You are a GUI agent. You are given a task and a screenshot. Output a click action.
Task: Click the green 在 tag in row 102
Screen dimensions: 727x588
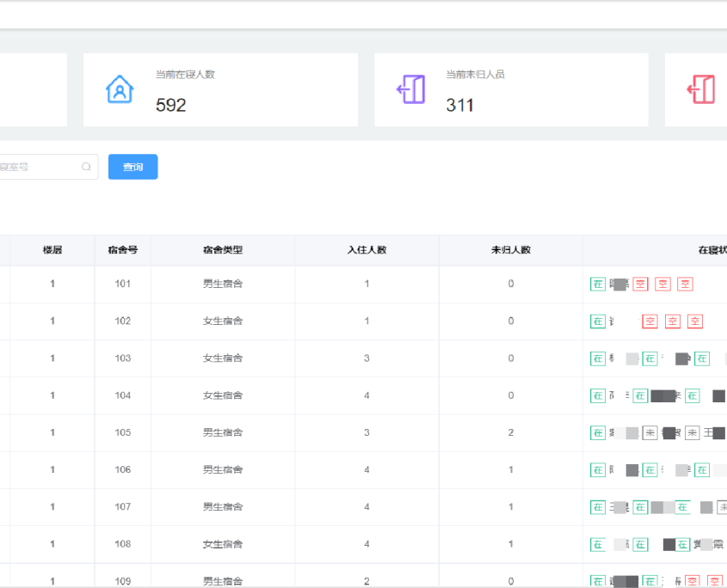[x=598, y=322]
